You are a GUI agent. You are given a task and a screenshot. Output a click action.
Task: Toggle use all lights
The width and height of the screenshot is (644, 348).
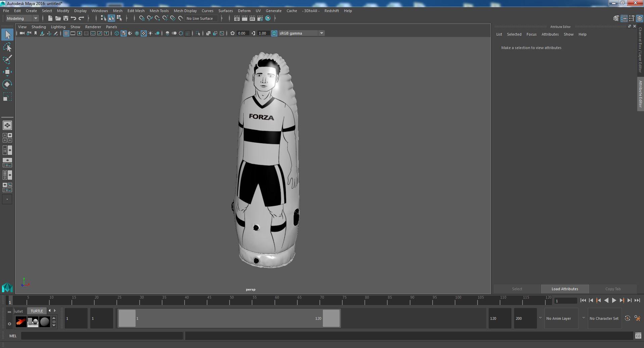[150, 33]
